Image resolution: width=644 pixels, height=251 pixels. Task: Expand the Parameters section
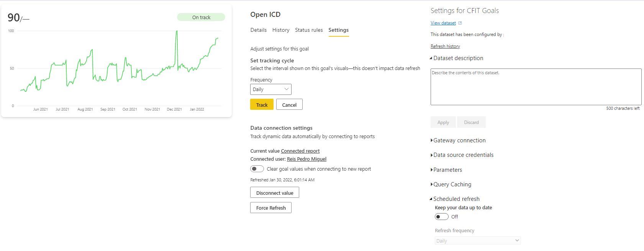(446, 170)
